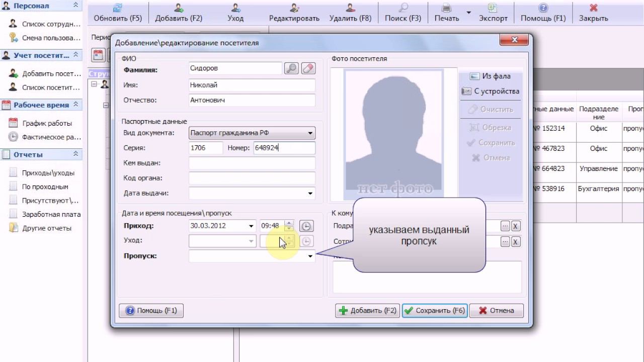Click the Бухгалтерия cell in the background table
644x362 pixels.
(599, 189)
